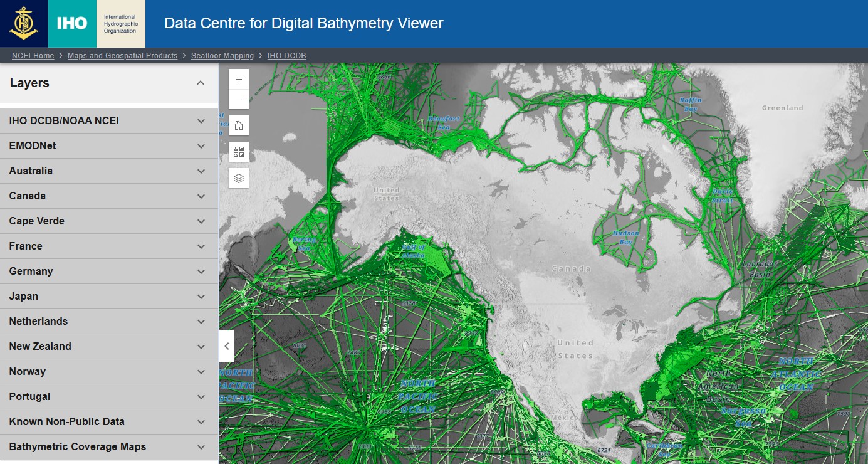The width and height of the screenshot is (868, 464).
Task: Click the Hudson Bay map label
Action: tap(626, 238)
